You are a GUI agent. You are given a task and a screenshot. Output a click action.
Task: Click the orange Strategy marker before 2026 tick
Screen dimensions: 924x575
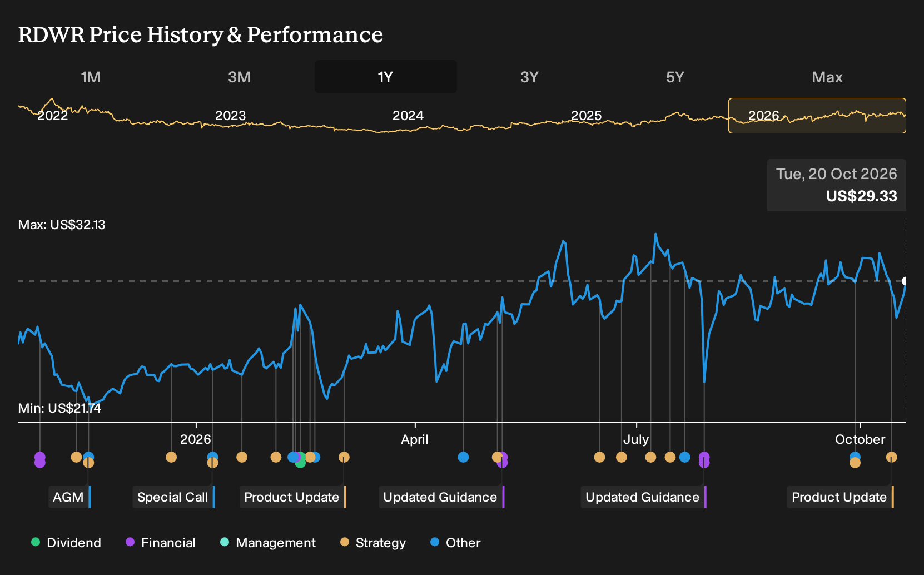pos(171,457)
